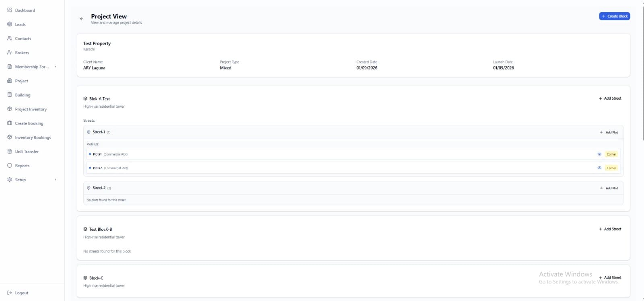Click the Unit Transfer file icon

click(x=10, y=152)
